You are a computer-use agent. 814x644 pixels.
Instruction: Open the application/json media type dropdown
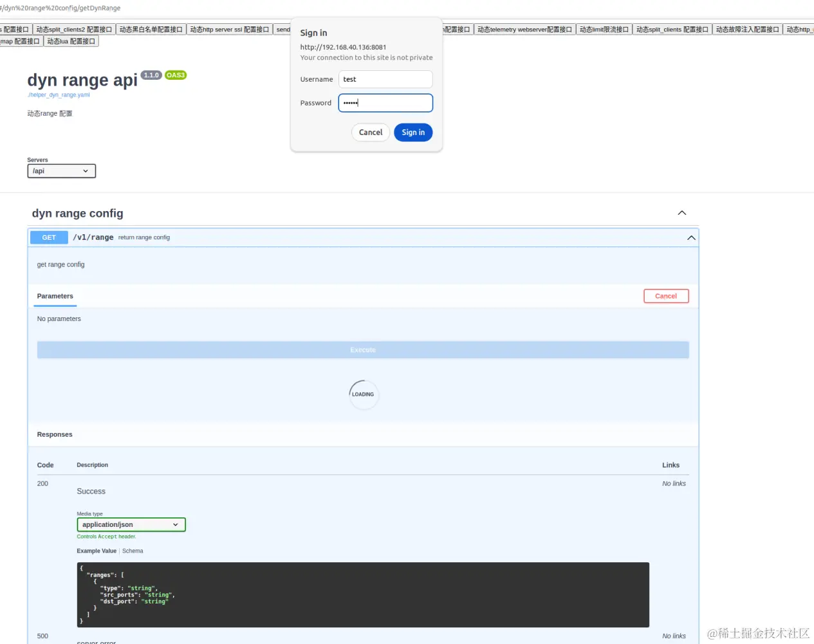131,525
